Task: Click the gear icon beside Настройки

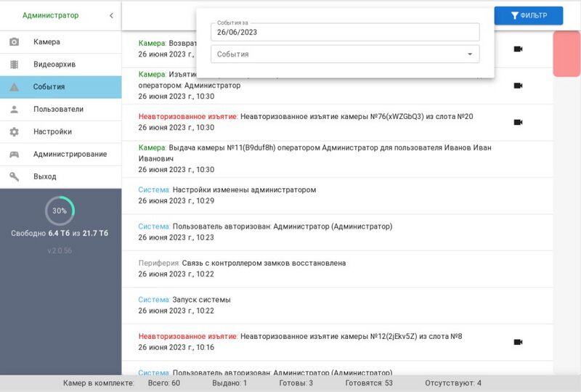Action: pos(14,132)
